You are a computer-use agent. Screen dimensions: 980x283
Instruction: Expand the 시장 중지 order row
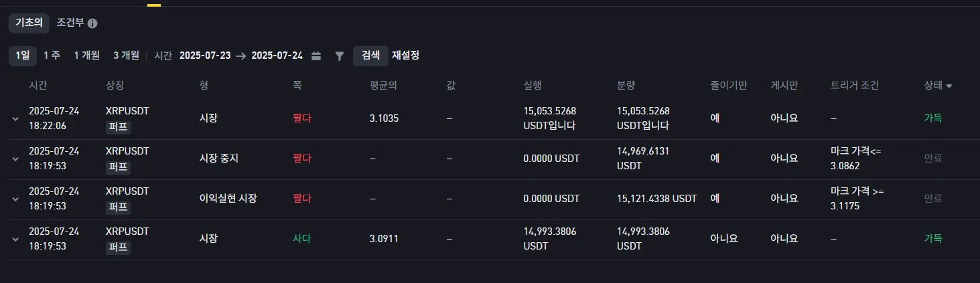[x=15, y=159]
